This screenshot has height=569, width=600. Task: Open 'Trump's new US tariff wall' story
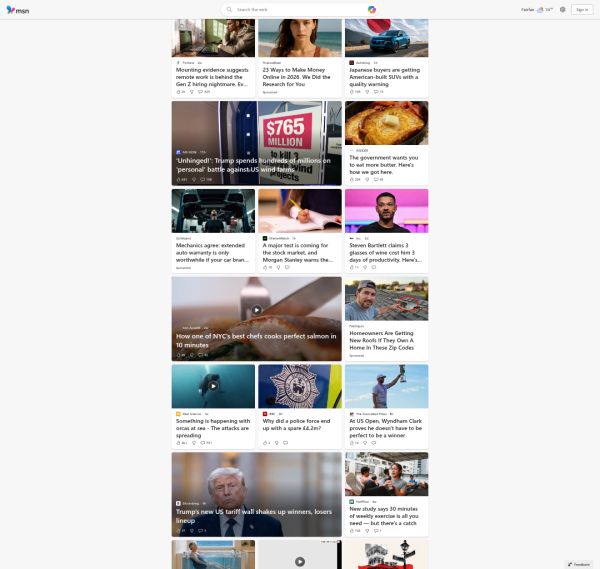point(254,516)
